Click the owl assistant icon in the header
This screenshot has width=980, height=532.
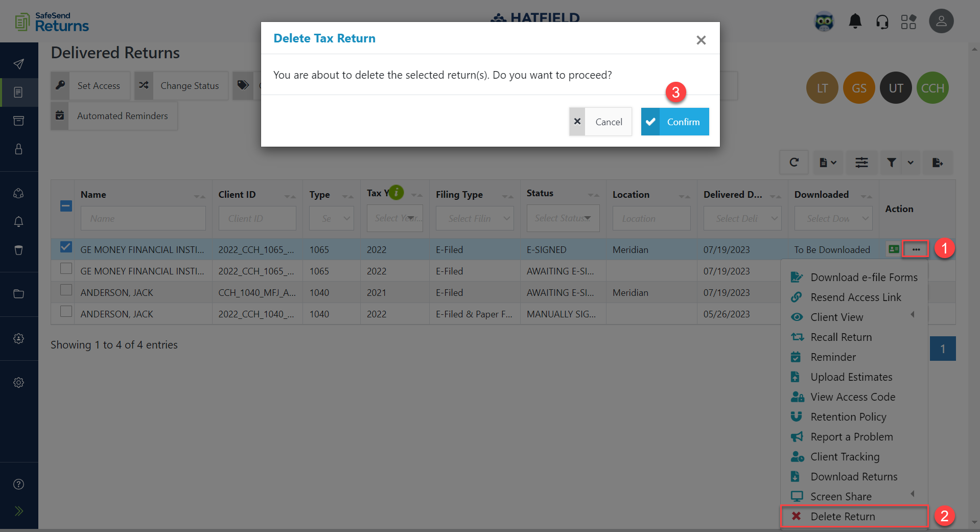pos(824,21)
